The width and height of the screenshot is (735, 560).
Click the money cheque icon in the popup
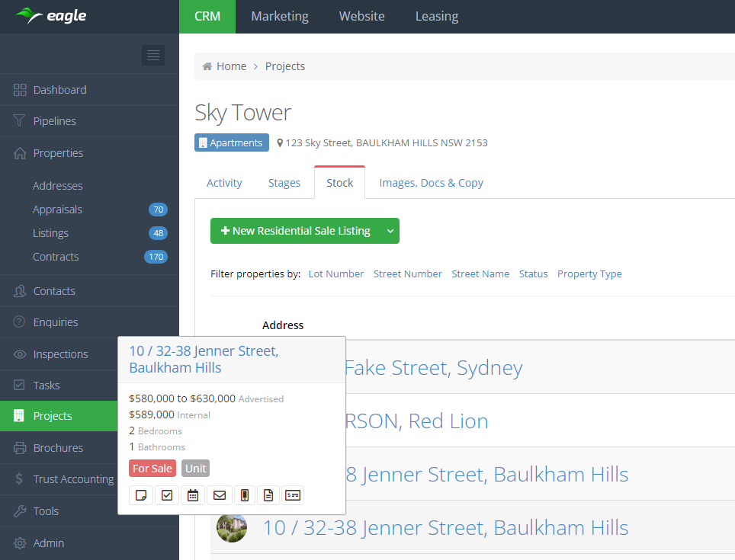click(x=292, y=495)
